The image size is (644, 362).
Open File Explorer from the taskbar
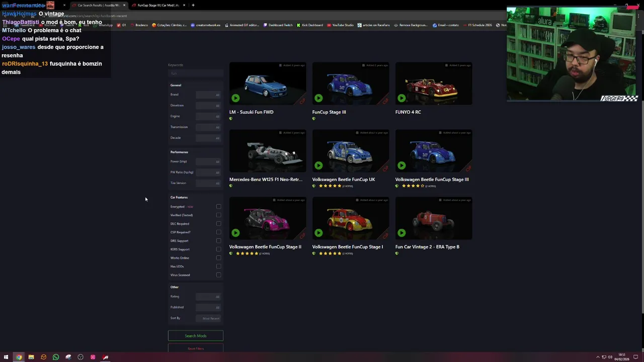tap(31, 357)
